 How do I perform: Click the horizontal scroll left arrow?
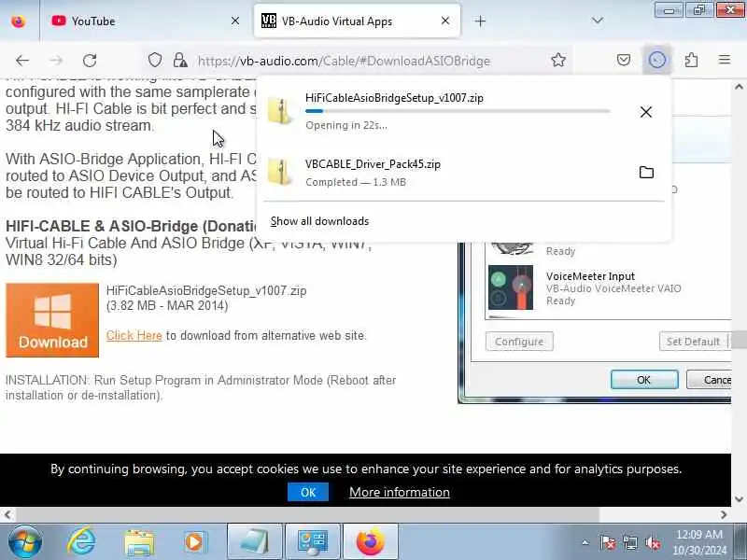(x=7, y=514)
